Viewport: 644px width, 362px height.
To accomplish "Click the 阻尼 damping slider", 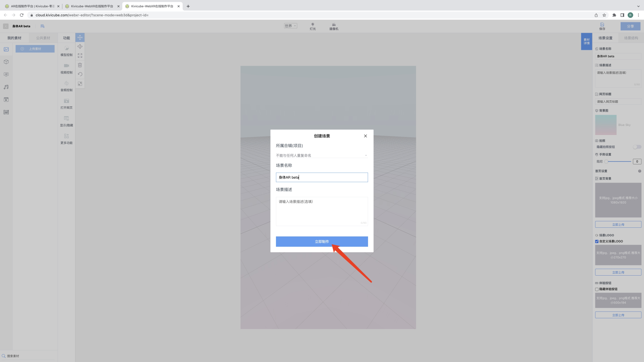I will (619, 161).
